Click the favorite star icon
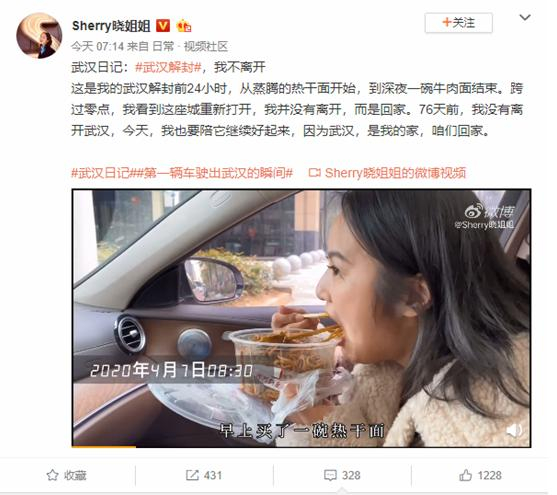Screen dimensions: 557x495 coord(53,475)
